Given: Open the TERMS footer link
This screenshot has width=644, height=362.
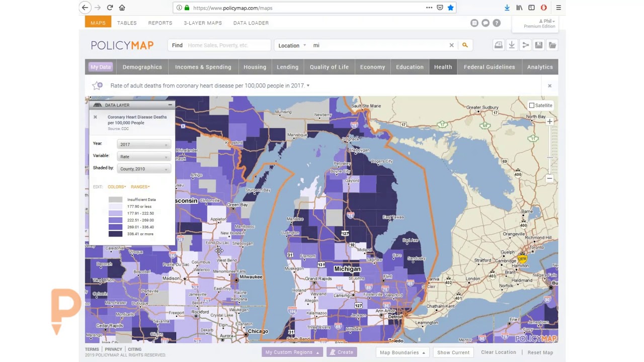Looking at the screenshot, I should pyautogui.click(x=92, y=349).
